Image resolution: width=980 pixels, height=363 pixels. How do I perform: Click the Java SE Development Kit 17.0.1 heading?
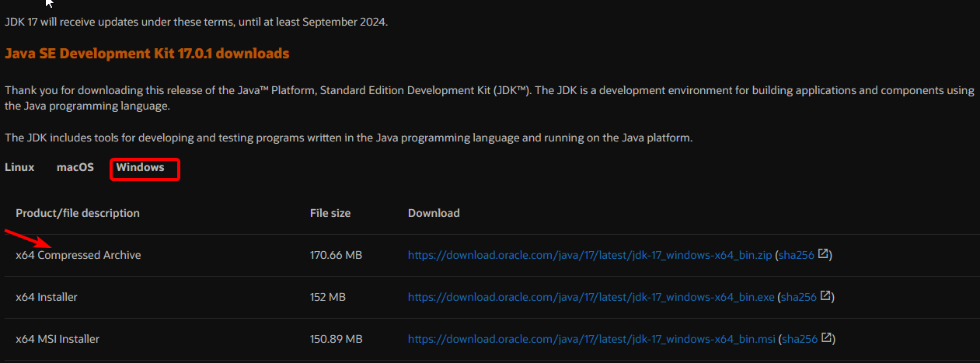pyautogui.click(x=147, y=54)
